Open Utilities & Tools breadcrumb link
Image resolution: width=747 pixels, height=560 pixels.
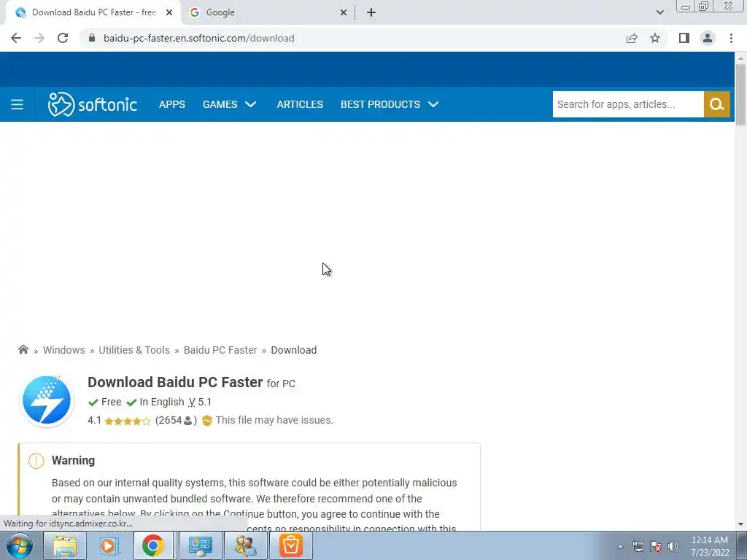click(134, 350)
